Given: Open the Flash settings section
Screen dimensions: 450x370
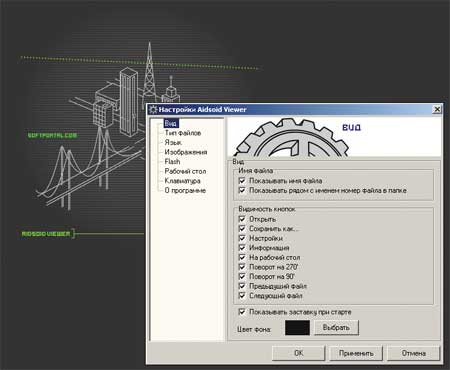Looking at the screenshot, I should [x=172, y=162].
